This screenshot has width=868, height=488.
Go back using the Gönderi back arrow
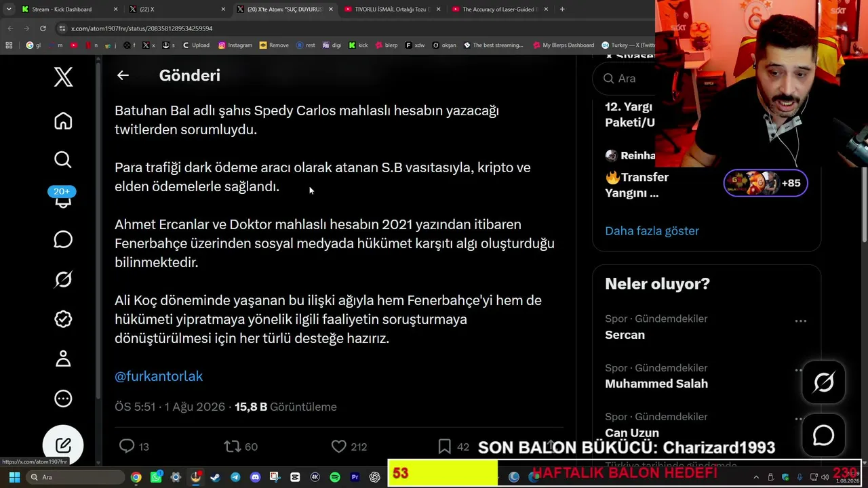[x=123, y=75]
